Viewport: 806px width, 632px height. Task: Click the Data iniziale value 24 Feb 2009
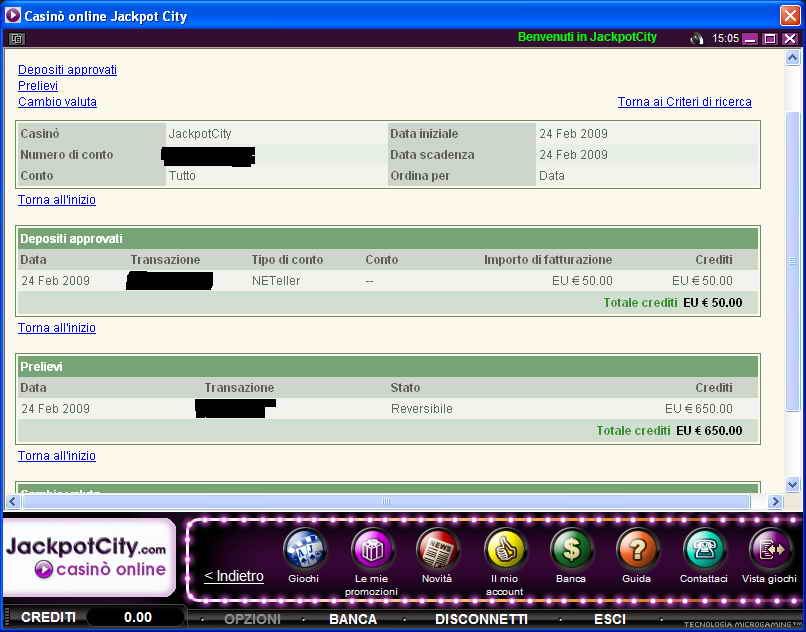[x=573, y=134]
